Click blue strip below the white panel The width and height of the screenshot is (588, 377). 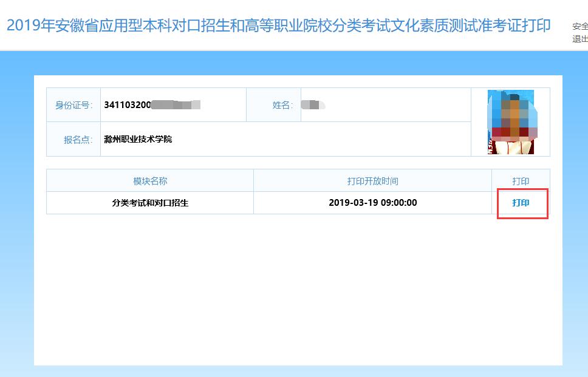[298, 371]
